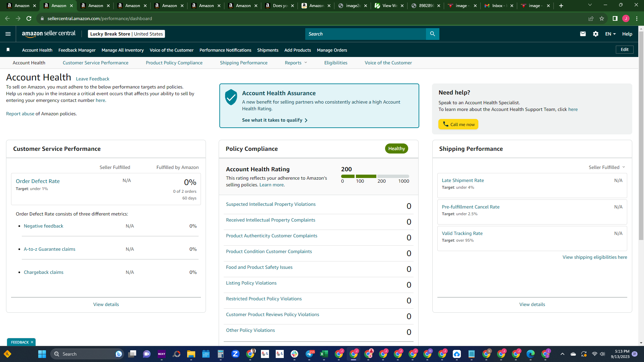This screenshot has width=644, height=362.
Task: Click the bookmark flag icon in the nav bar
Action: pos(8,50)
